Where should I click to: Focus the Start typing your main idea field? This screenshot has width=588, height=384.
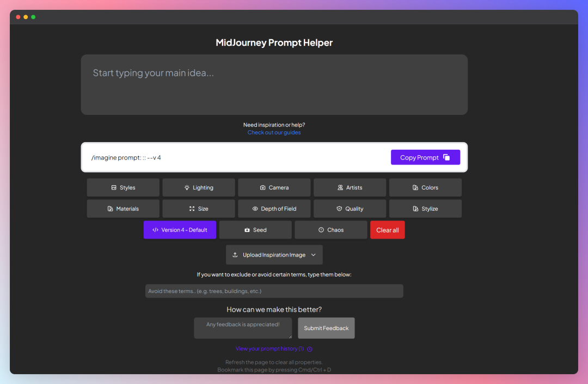[274, 85]
